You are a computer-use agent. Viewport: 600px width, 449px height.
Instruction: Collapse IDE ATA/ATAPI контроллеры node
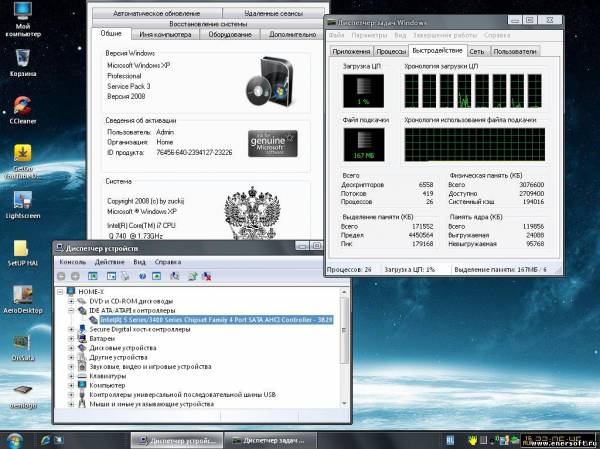click(71, 310)
